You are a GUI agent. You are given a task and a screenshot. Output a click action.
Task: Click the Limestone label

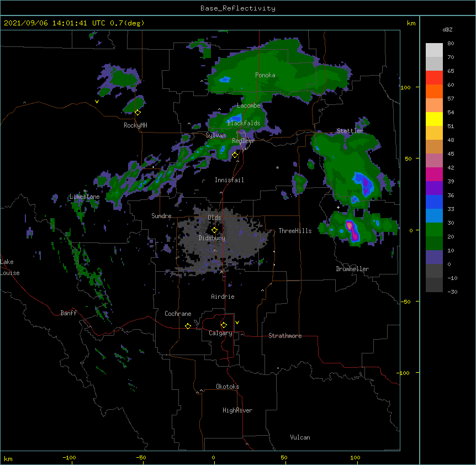click(x=84, y=197)
